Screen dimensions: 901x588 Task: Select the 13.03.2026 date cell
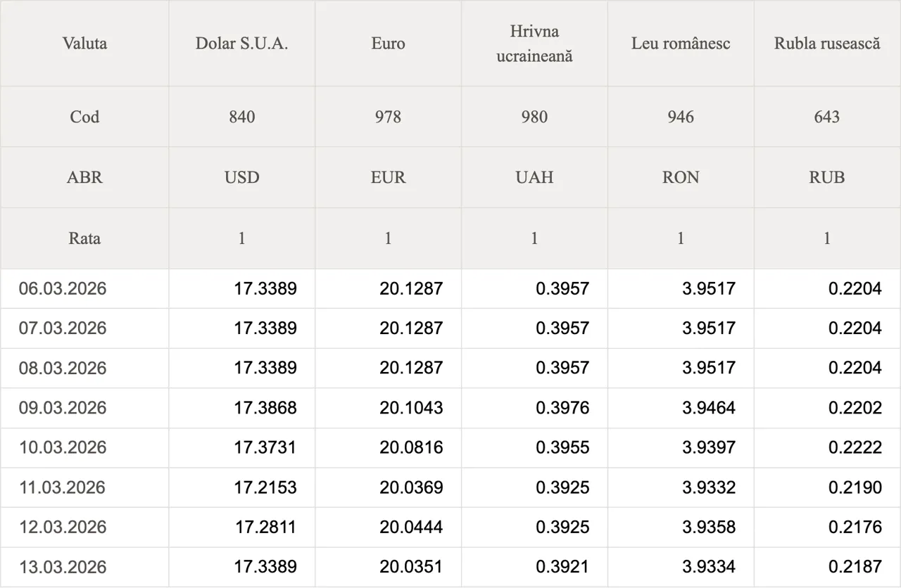63,567
